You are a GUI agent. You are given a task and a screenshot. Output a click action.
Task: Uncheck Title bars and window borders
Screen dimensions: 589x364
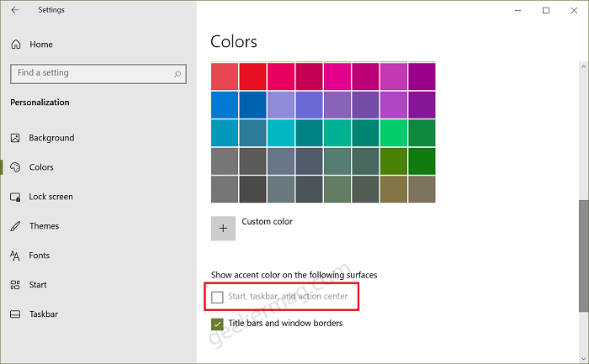(217, 324)
